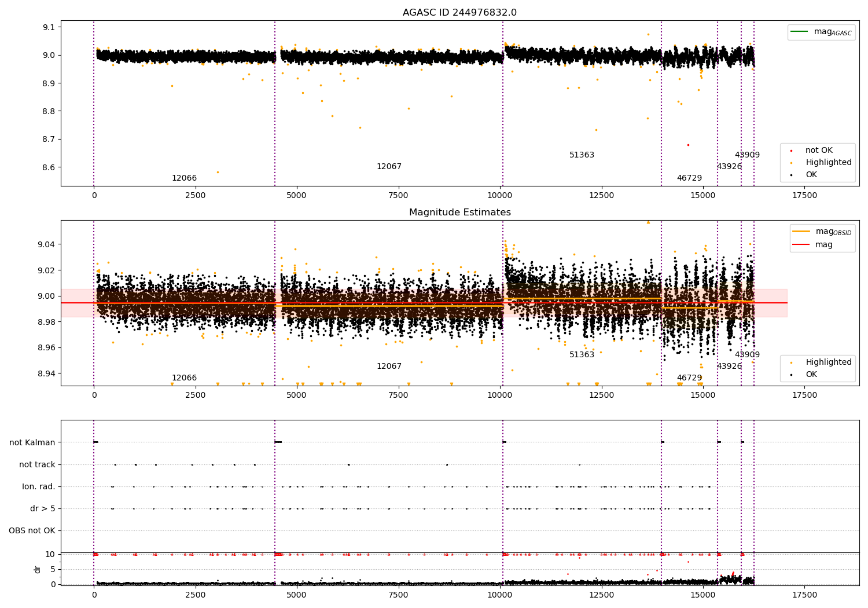Screen dimensions: 868x608
Task: Click obsid label 51363 in Magnitude Estimates plot
Action: (582, 355)
